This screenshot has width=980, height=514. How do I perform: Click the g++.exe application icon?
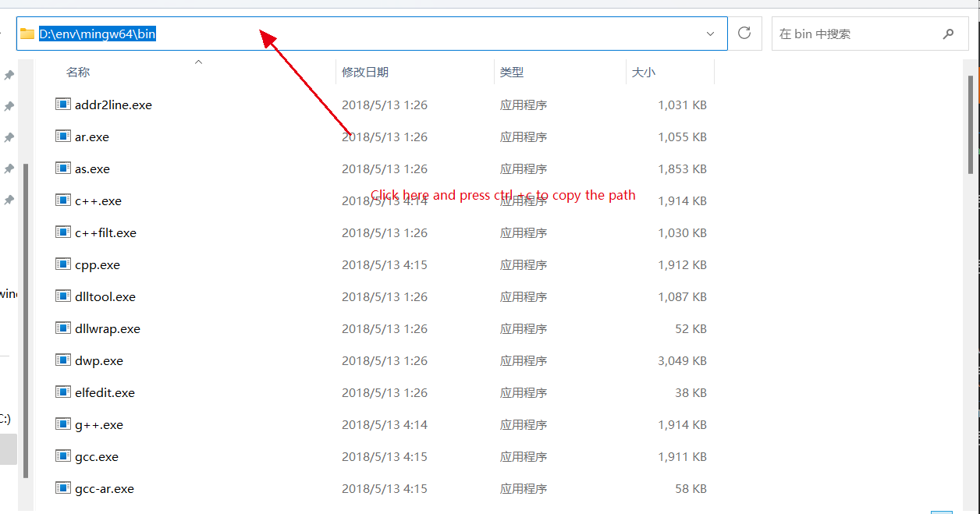coord(63,424)
